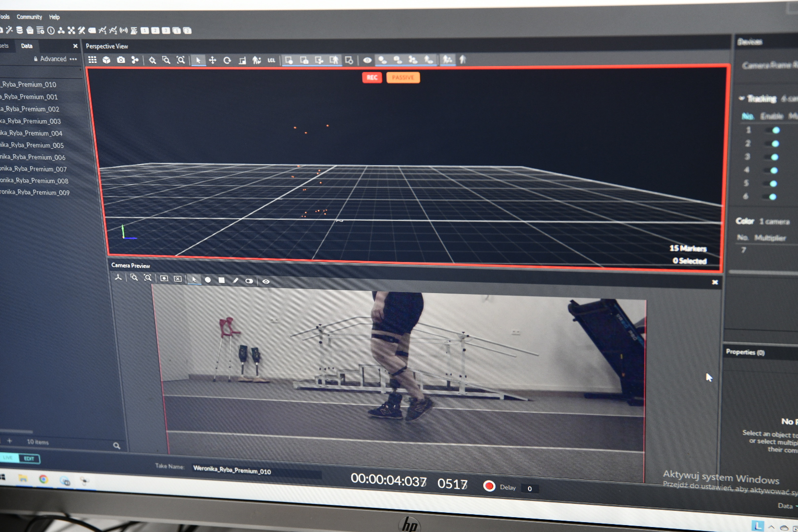
Task: Toggle enable switch for tracking camera 1
Action: 773,130
